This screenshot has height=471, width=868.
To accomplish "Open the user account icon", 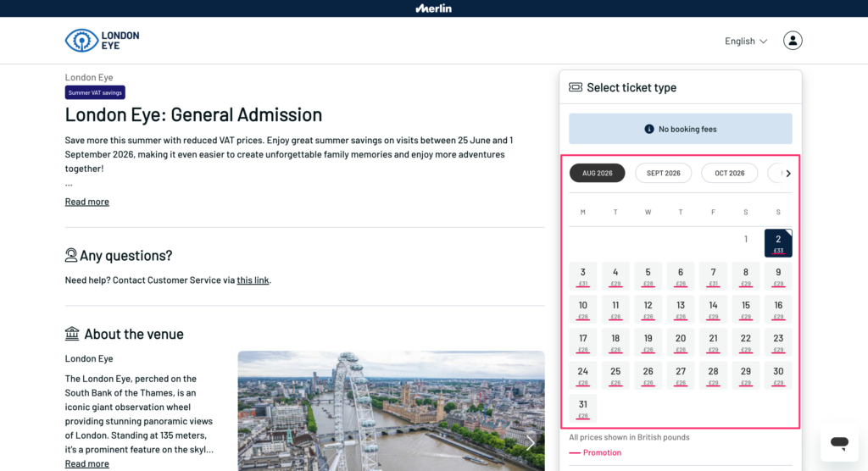I will coord(793,41).
